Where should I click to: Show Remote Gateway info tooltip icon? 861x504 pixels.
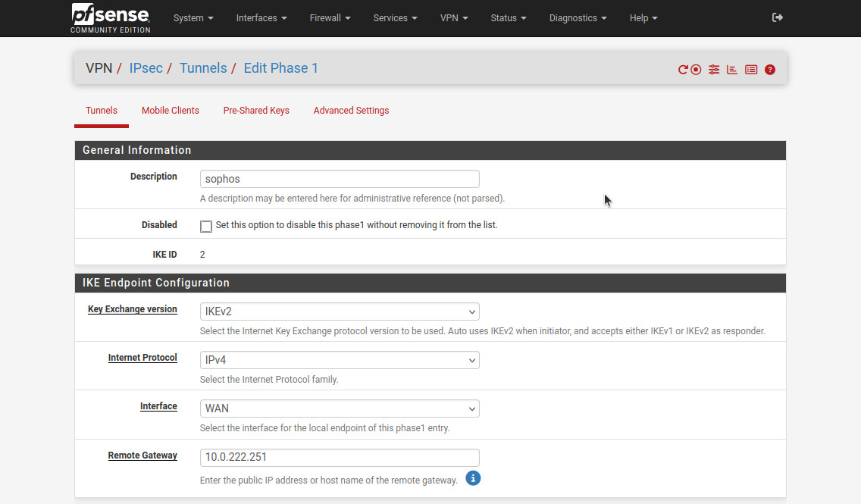473,478
